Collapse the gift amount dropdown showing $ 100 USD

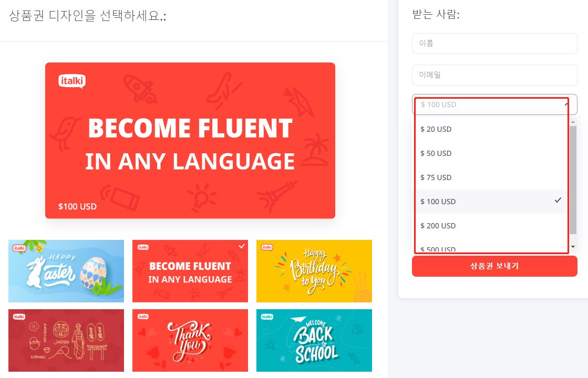[494, 104]
